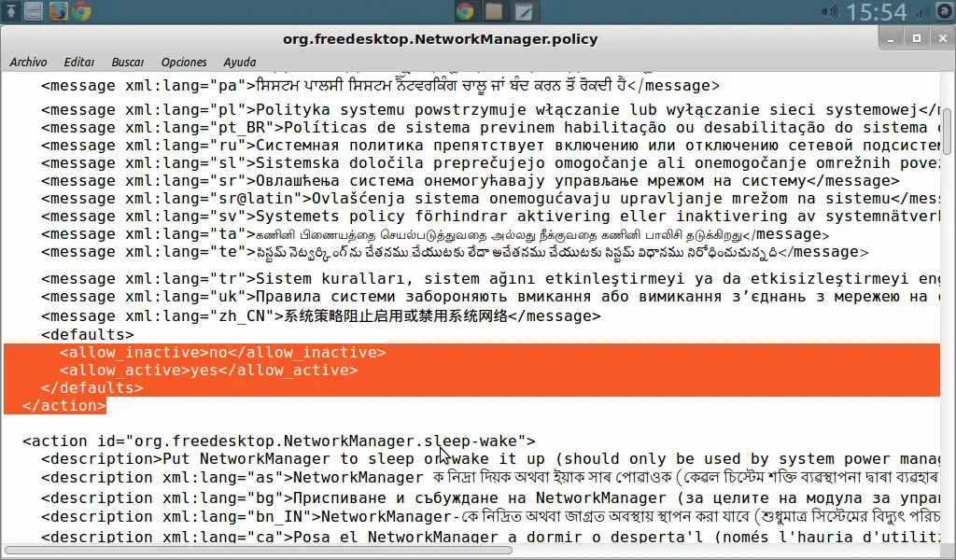Place cursor on the word 'Polityka'
The width and height of the screenshot is (956, 560).
click(x=293, y=110)
